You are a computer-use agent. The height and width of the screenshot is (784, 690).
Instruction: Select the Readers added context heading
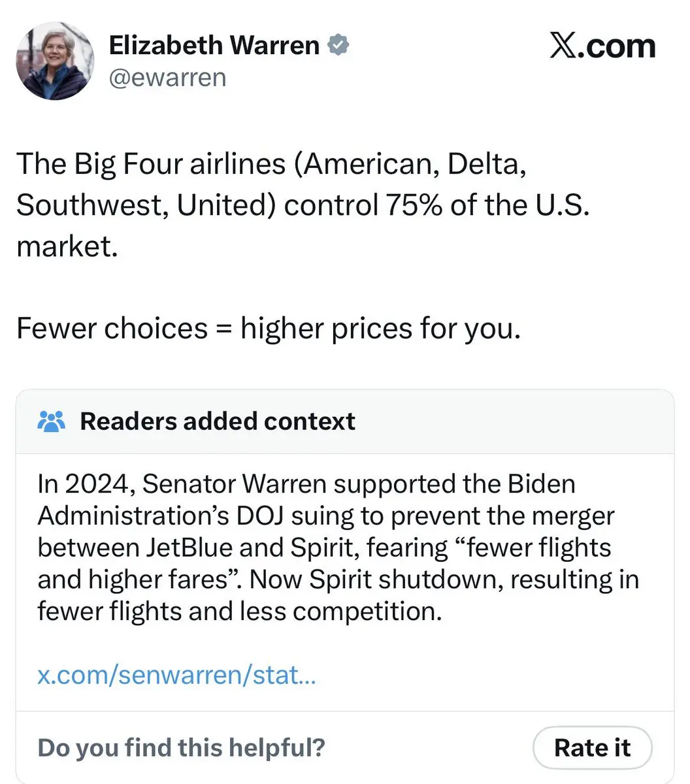click(x=218, y=421)
